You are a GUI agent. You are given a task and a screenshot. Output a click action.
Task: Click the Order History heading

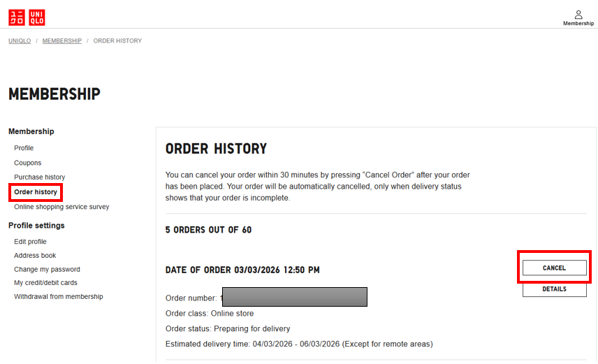point(216,149)
